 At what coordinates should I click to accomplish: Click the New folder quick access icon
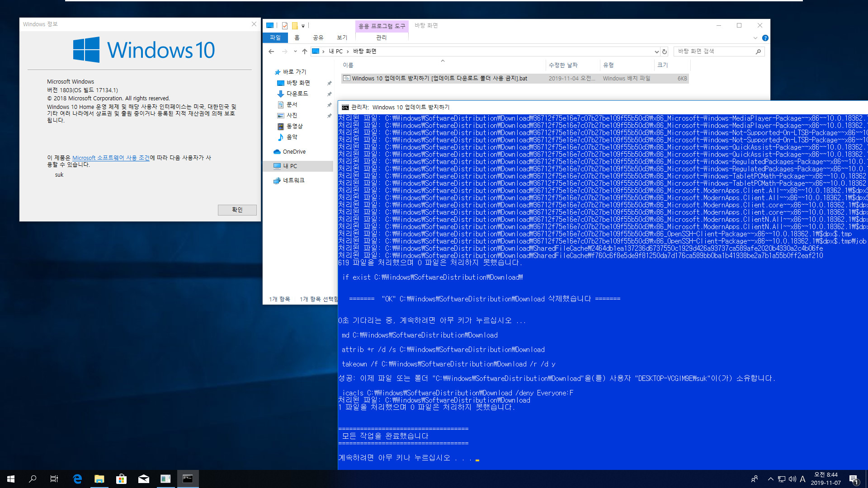295,26
